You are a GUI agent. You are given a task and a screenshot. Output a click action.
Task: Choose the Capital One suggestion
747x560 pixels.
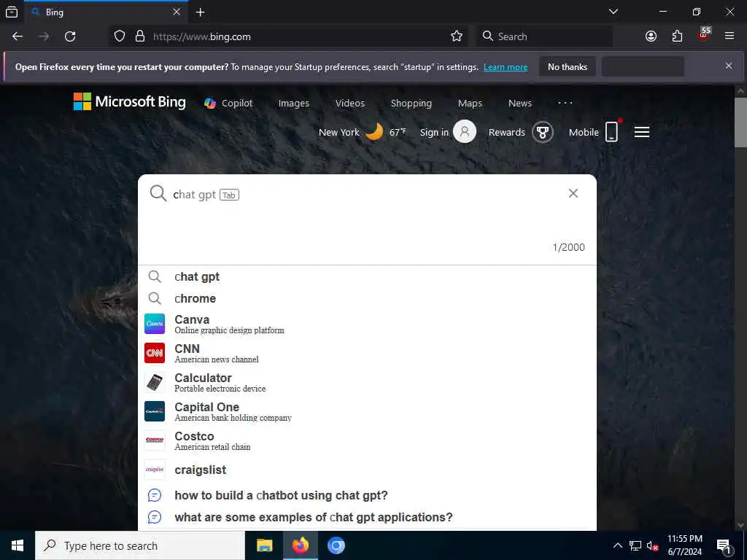367,411
